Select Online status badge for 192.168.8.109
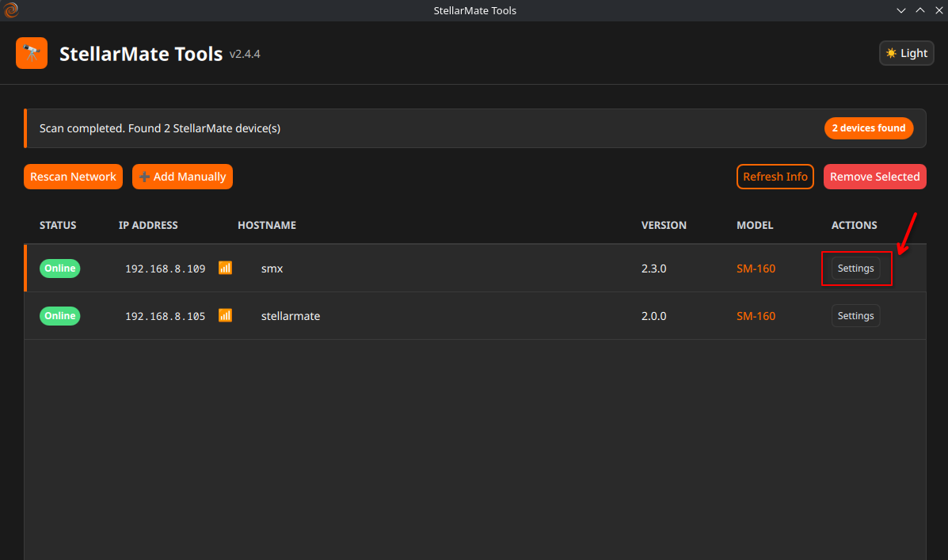This screenshot has height=560, width=948. (x=60, y=269)
